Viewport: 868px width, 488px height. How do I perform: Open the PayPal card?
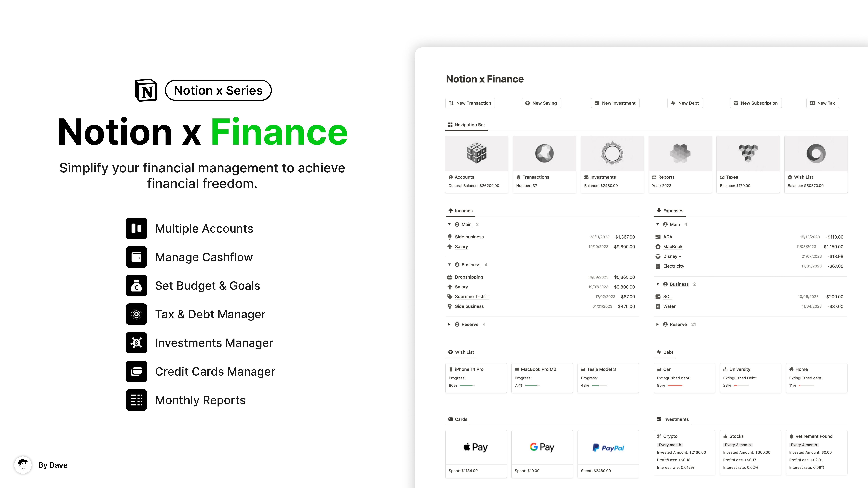pyautogui.click(x=608, y=454)
